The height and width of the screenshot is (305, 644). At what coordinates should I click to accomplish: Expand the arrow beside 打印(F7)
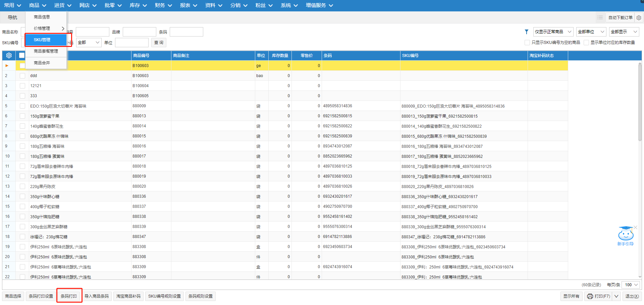[x=616, y=296]
